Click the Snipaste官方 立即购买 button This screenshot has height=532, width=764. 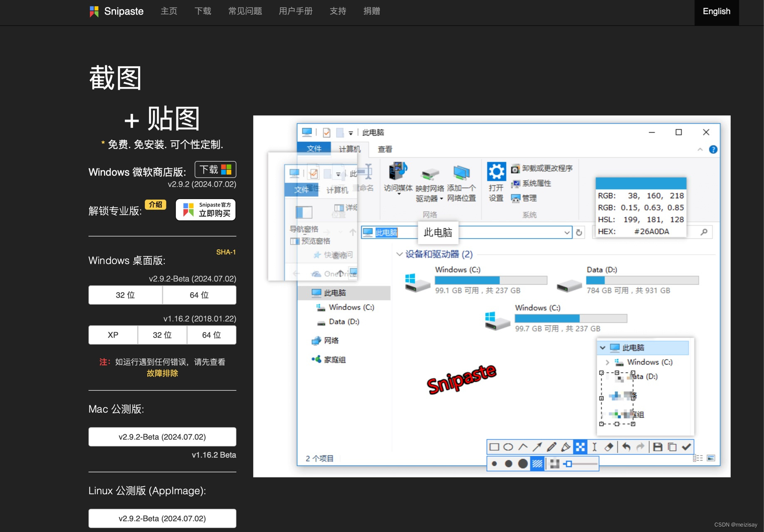(206, 209)
